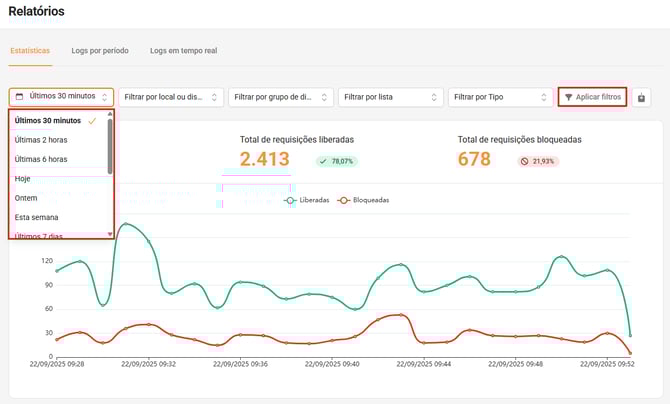Open the Logs em tempo real tab
The image size is (670, 404).
183,50
